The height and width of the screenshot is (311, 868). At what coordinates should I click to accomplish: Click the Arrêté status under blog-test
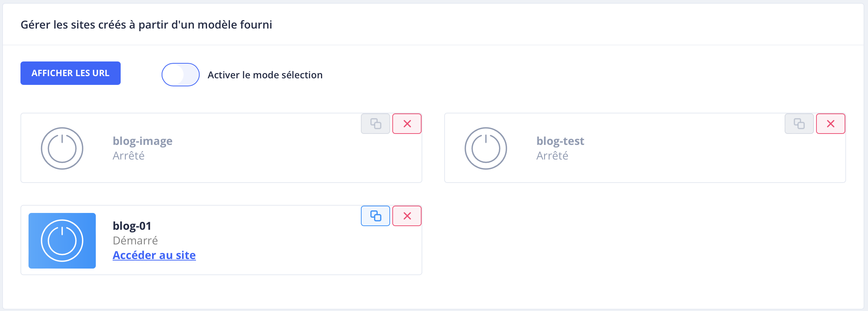(x=552, y=156)
